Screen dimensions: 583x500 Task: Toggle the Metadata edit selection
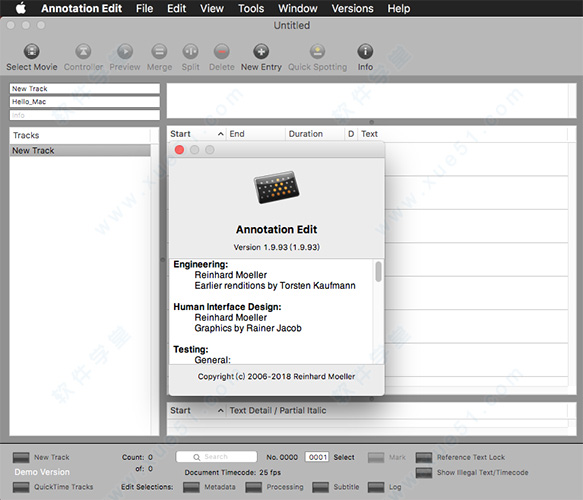coord(191,487)
